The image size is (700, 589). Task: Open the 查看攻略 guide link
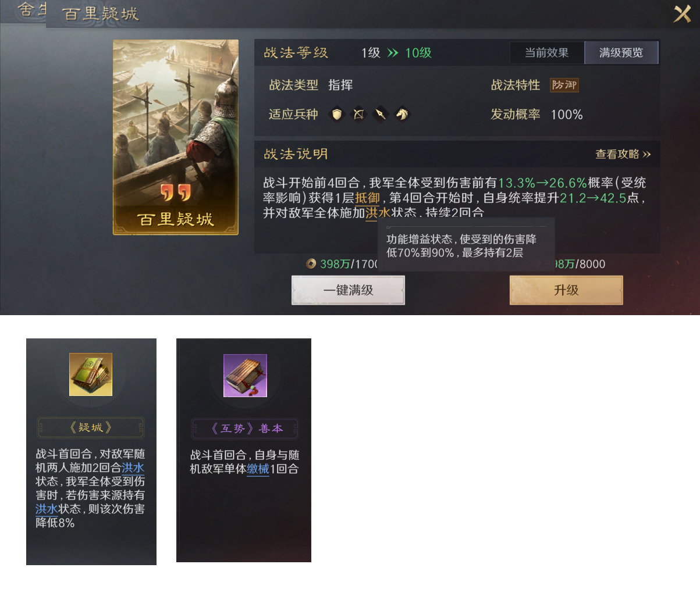pos(623,154)
